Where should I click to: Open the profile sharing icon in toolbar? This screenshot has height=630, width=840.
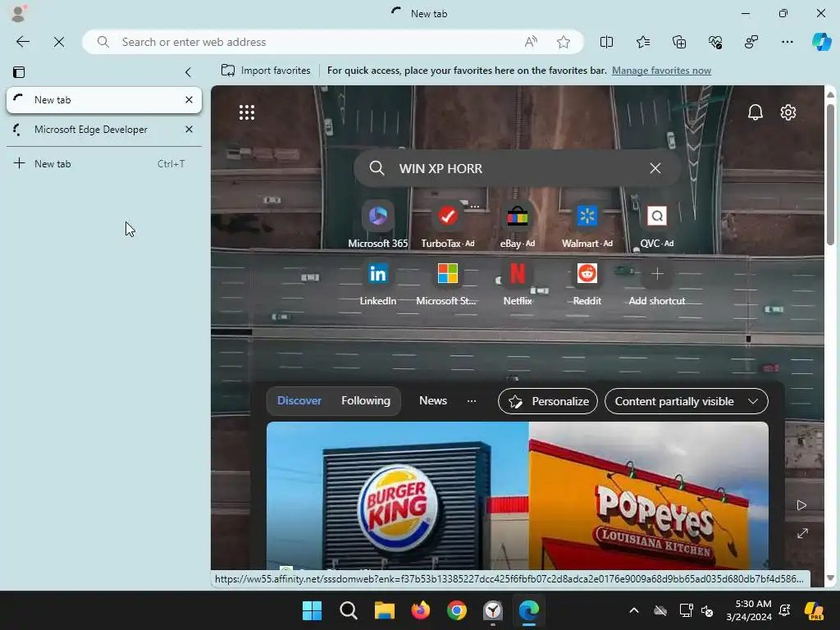click(x=751, y=42)
